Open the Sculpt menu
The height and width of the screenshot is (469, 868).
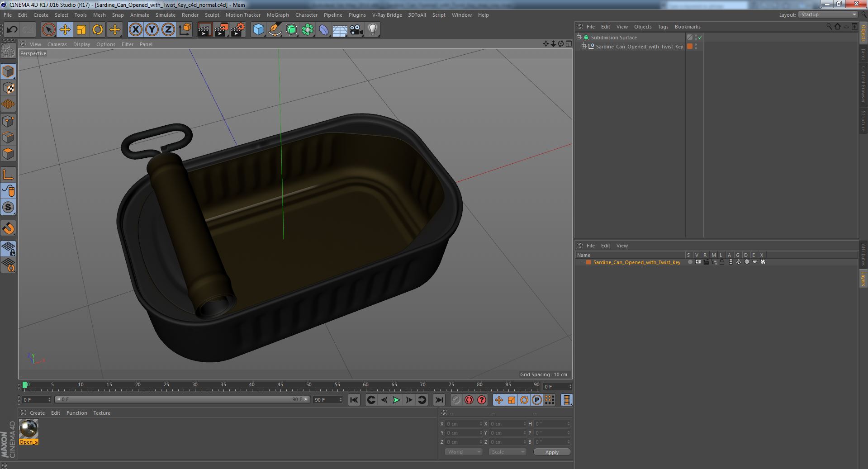(212, 15)
